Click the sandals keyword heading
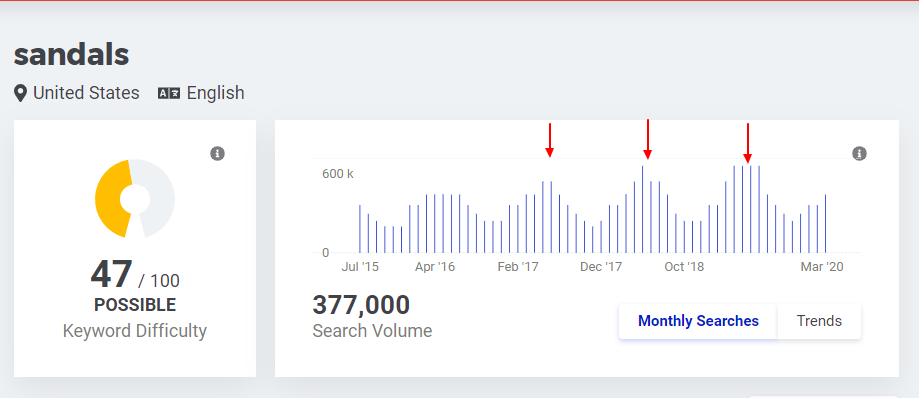 pyautogui.click(x=72, y=55)
